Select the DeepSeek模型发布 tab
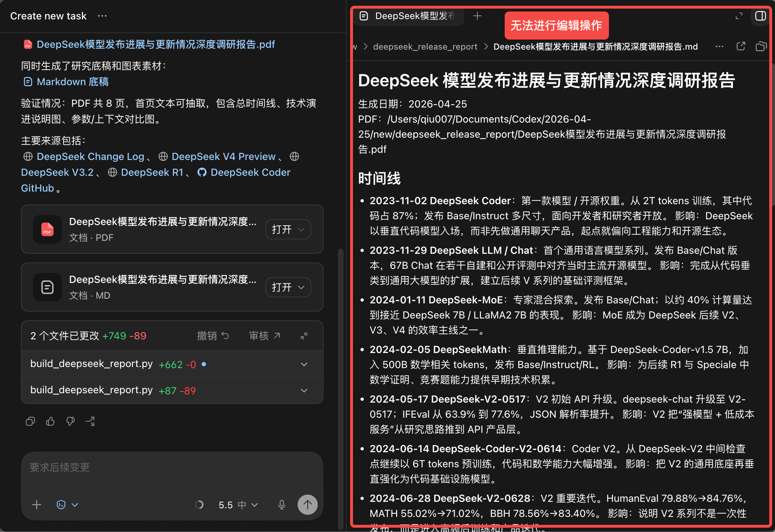This screenshot has height=532, width=775. (x=409, y=16)
